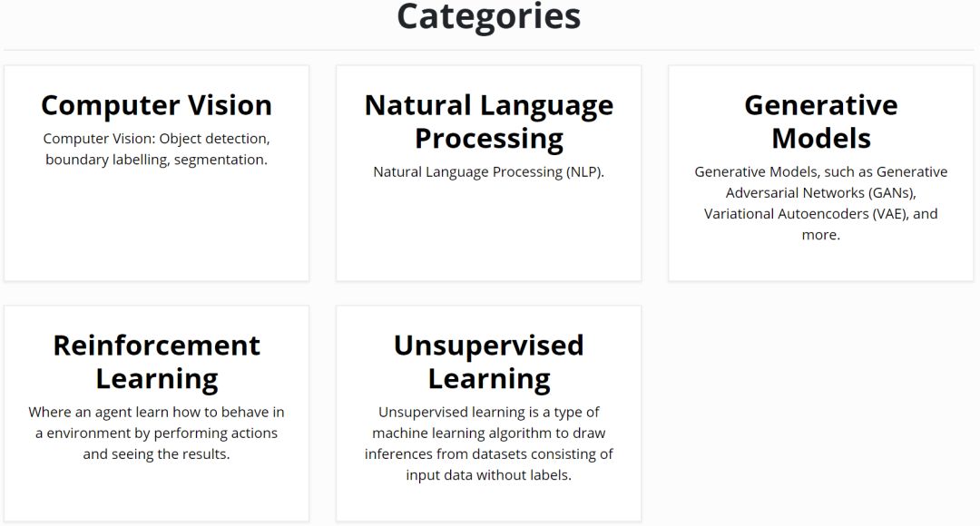This screenshot has width=980, height=526.
Task: Open the Natural Language Processing category title
Action: pyautogui.click(x=488, y=122)
